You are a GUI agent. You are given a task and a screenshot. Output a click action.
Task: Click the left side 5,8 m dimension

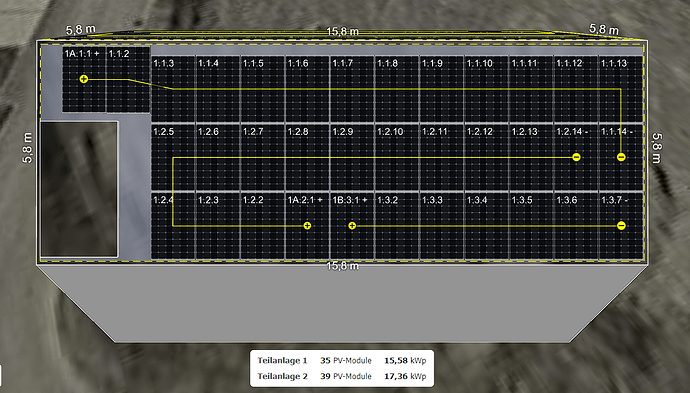(x=27, y=148)
